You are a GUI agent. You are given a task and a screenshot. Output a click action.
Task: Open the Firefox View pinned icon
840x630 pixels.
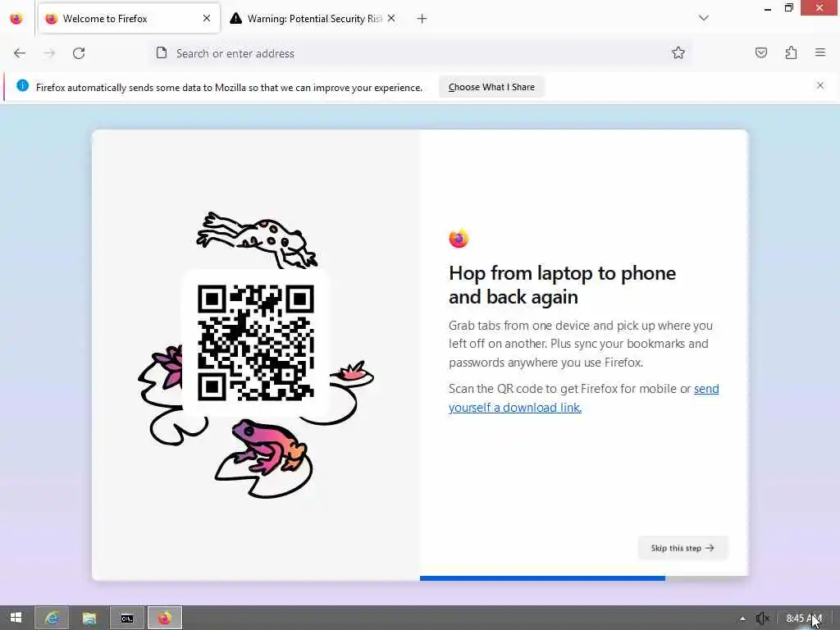16,19
